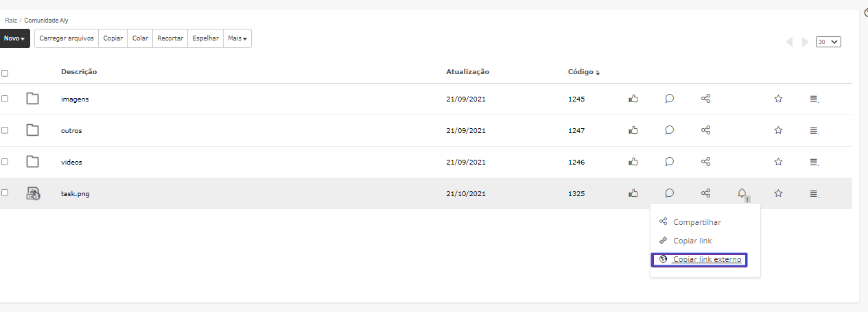
Task: Toggle the select-all header checkbox
Action: (5, 73)
